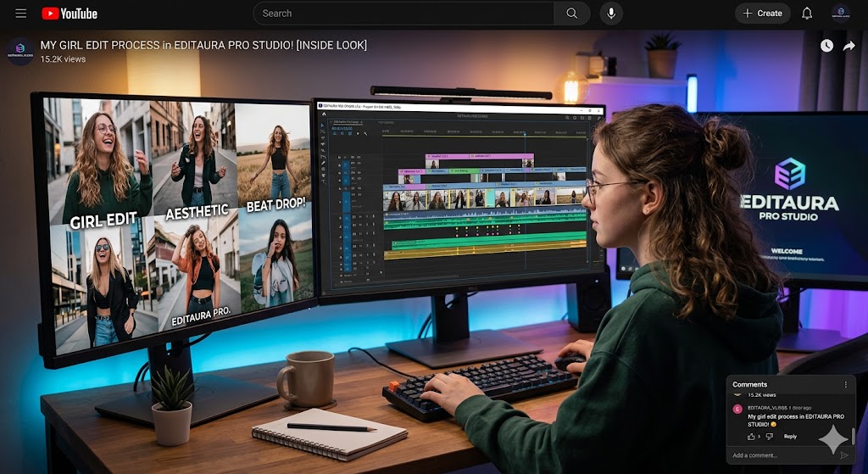Click the Home icon in the editor window
This screenshot has width=868, height=474.
[x=325, y=114]
